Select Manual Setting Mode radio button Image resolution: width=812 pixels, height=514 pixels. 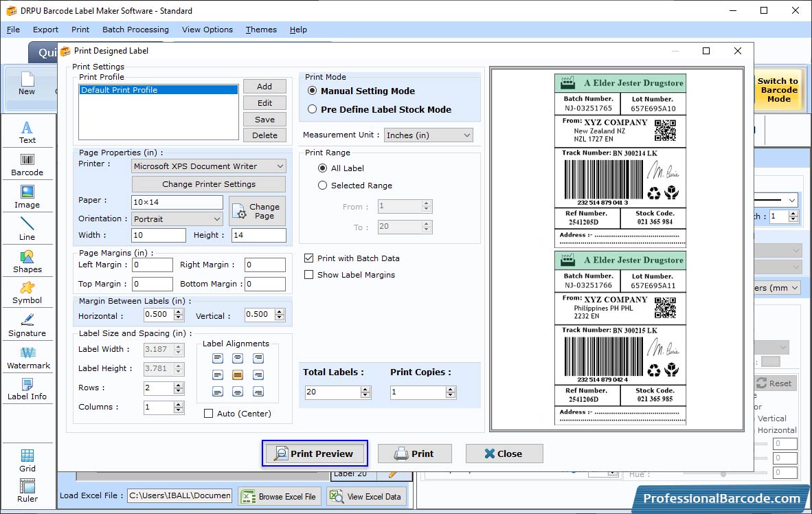(x=313, y=91)
